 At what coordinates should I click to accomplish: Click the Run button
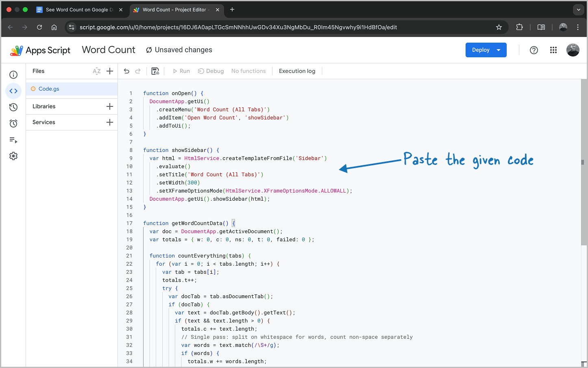click(181, 71)
